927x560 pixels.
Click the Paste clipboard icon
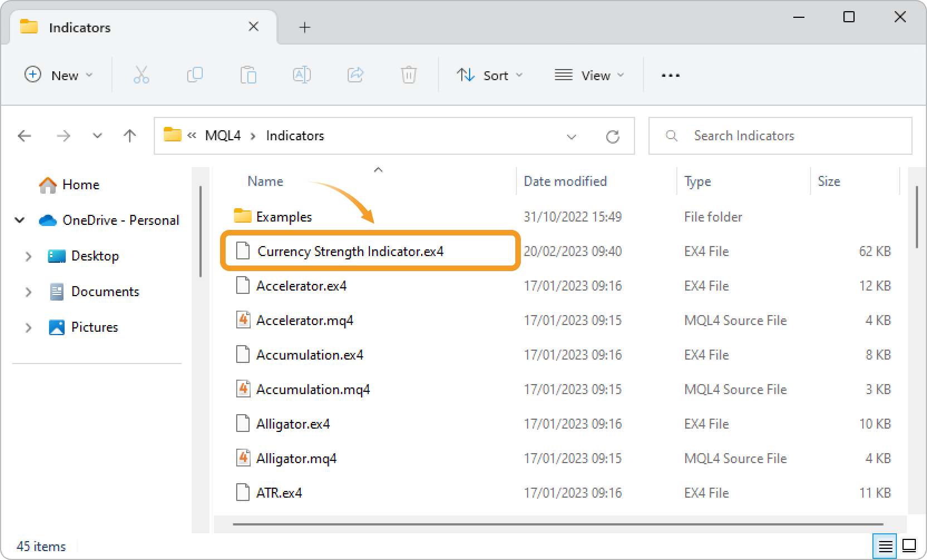point(248,75)
